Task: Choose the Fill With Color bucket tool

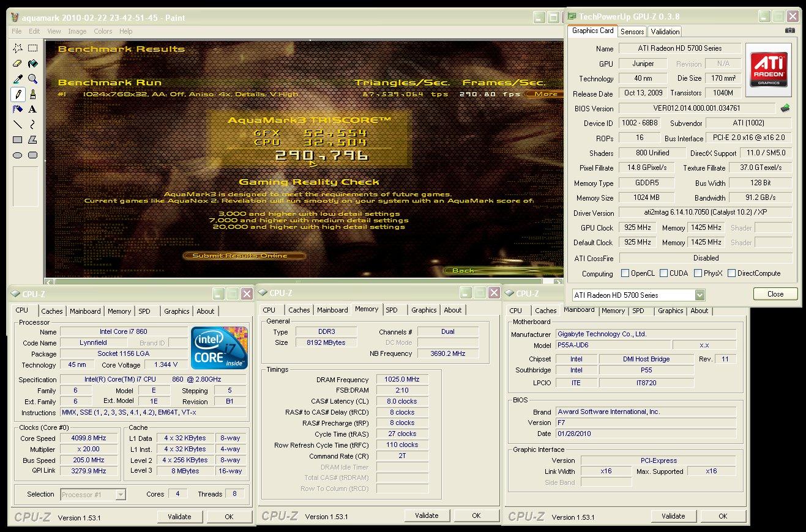Action: [x=33, y=63]
